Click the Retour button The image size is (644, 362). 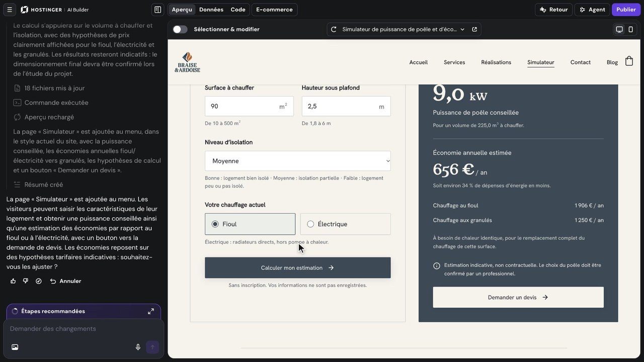553,10
